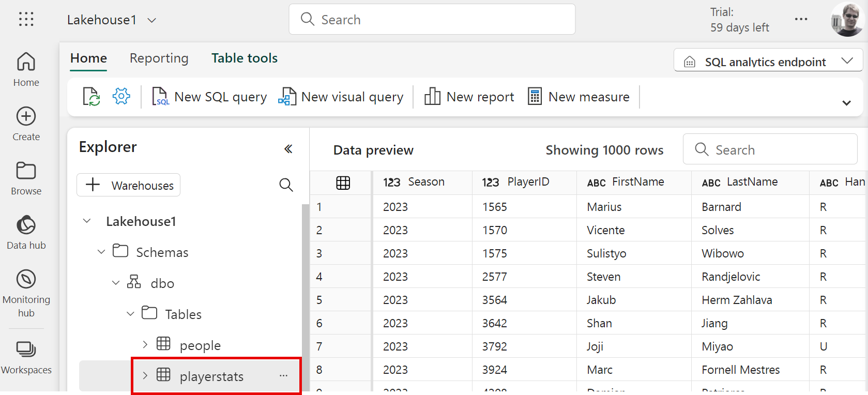This screenshot has width=868, height=395.
Task: Select the FirstName column header
Action: [633, 183]
